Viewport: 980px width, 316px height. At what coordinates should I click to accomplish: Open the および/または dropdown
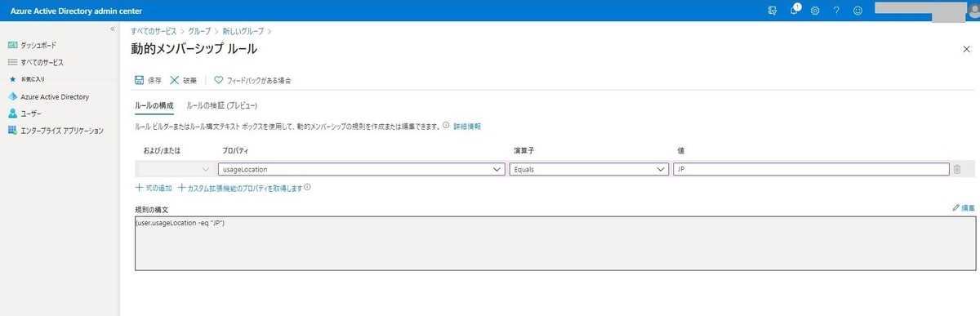176,169
